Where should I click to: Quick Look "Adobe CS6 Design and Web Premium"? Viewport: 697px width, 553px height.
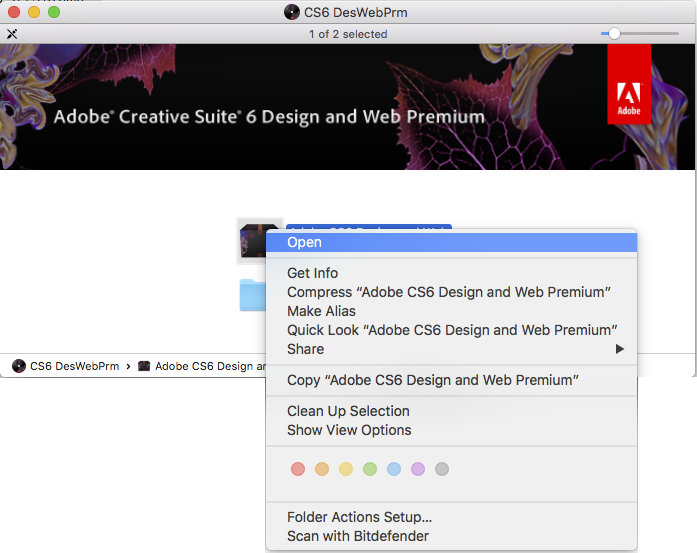[x=451, y=330]
